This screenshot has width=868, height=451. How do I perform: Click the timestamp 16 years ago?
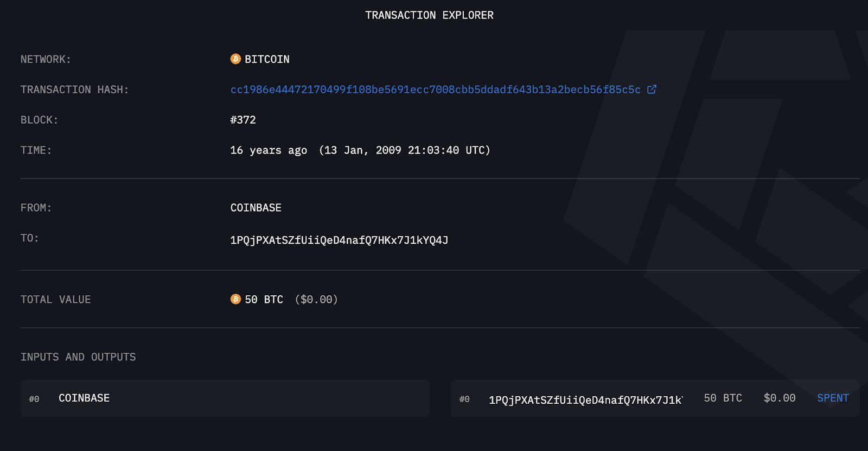point(270,150)
